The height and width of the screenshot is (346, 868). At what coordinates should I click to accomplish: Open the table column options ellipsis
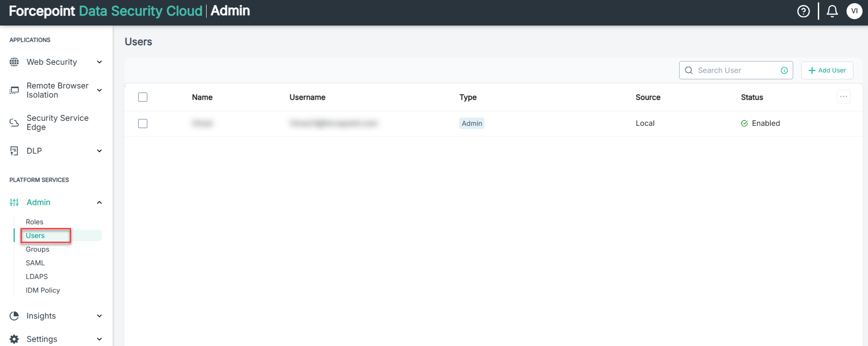click(843, 97)
